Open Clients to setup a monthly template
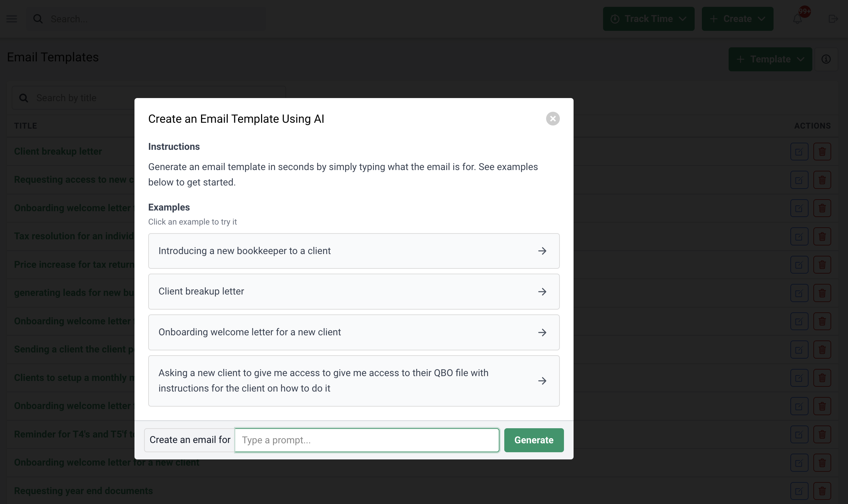Image resolution: width=848 pixels, height=504 pixels. (x=74, y=378)
